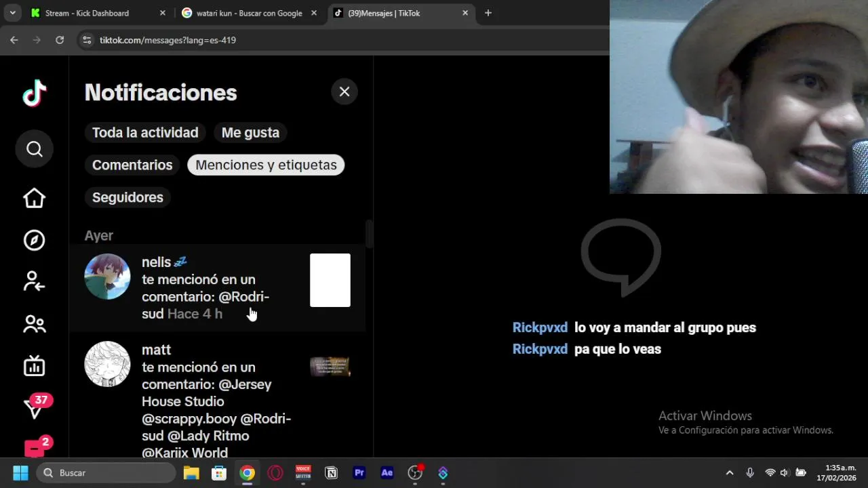Image resolution: width=868 pixels, height=488 pixels.
Task: Reload the TikTok page
Action: point(60,40)
